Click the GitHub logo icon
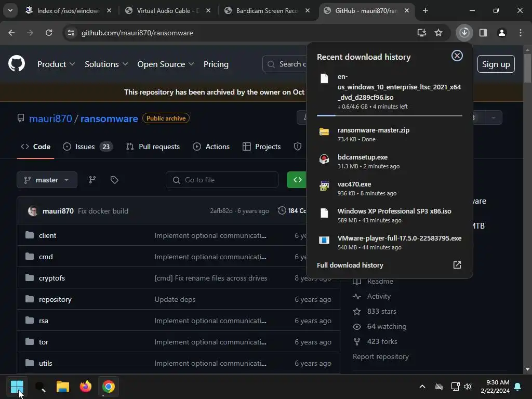 (x=17, y=63)
